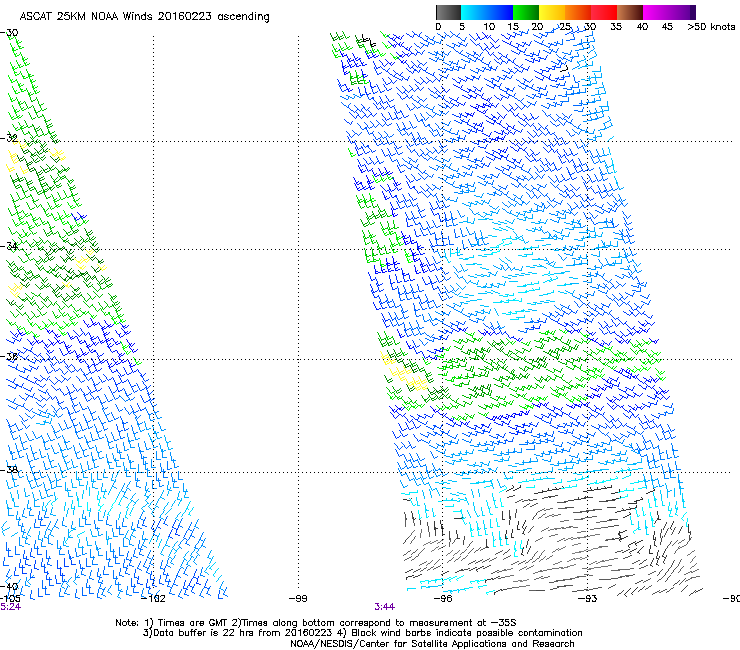The image size is (740, 650).
Task: Click the green 15-20 knots color swatch
Action: tap(526, 12)
